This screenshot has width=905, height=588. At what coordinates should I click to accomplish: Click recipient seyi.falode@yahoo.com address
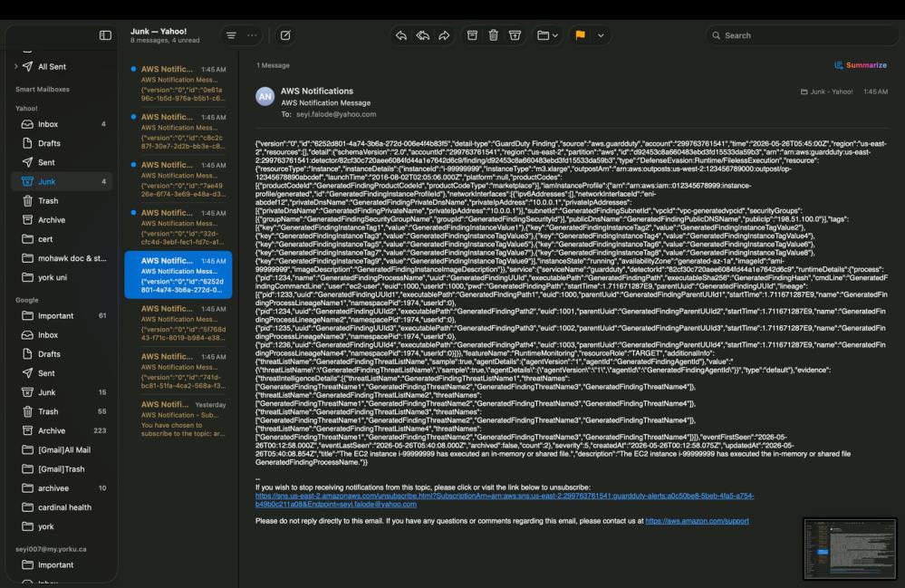(x=336, y=114)
